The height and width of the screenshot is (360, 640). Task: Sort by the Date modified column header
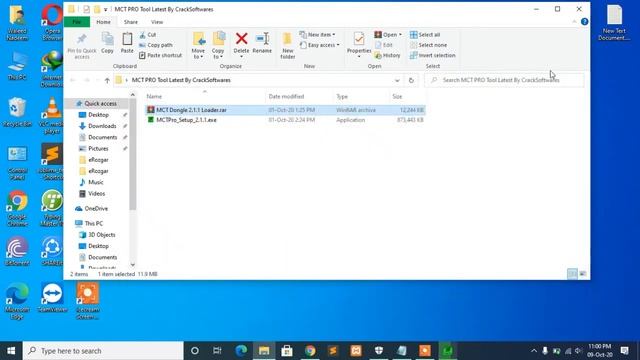pos(286,97)
